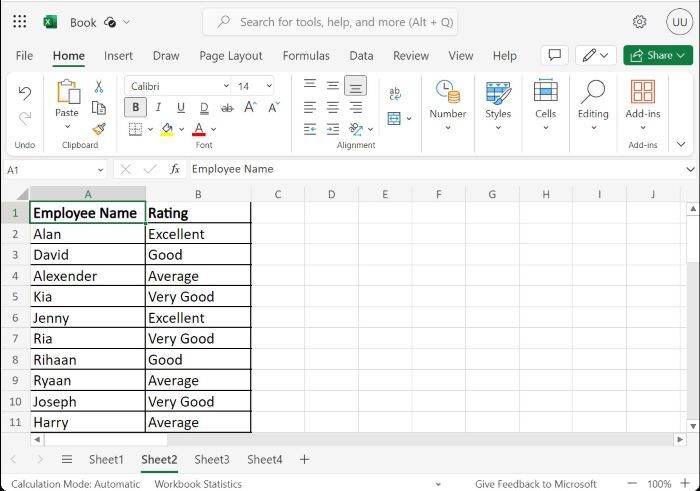The height and width of the screenshot is (491, 700).
Task: Switch to the Insert tab
Action: coord(118,56)
